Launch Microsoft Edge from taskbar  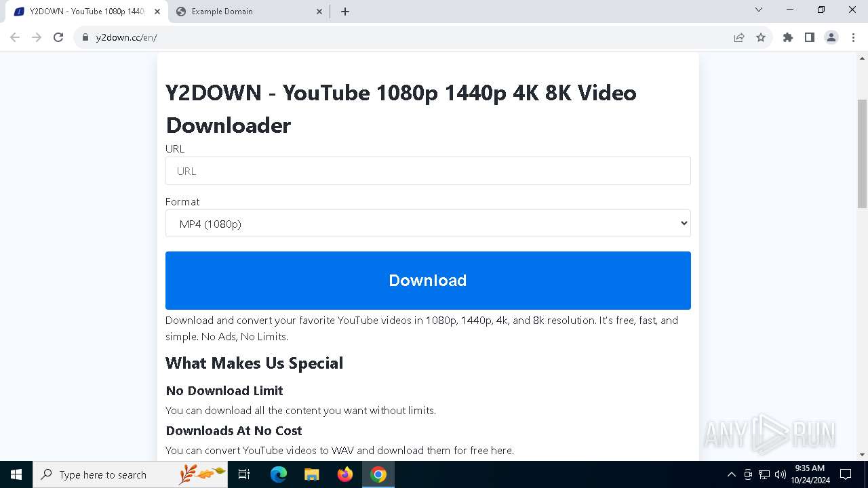click(x=279, y=474)
